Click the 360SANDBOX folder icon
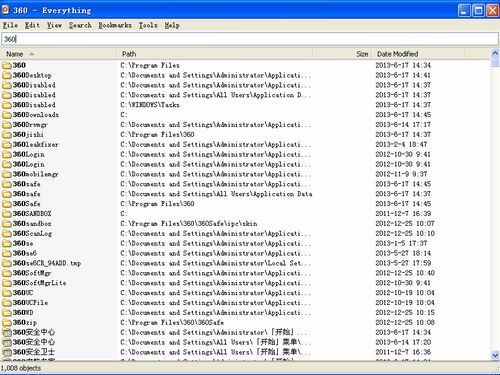This screenshot has height=375, width=500. (x=7, y=214)
